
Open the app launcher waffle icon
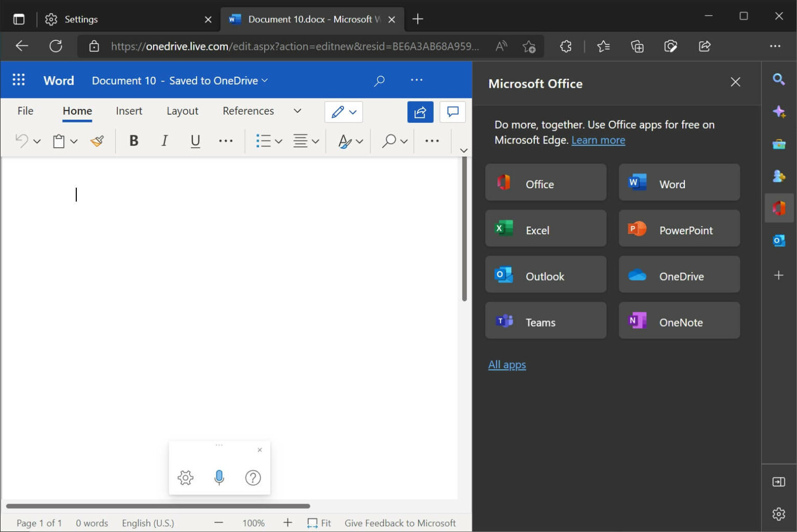[19, 80]
